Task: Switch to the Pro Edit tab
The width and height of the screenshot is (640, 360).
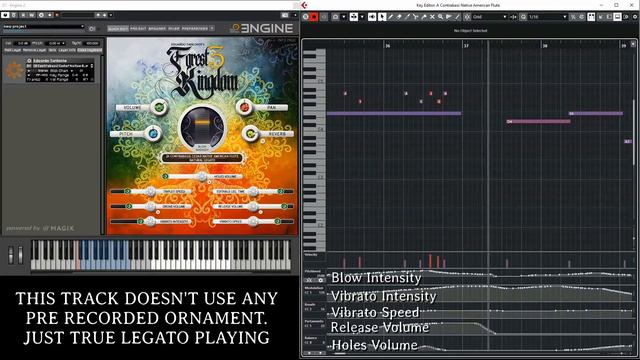Action: tap(138, 29)
